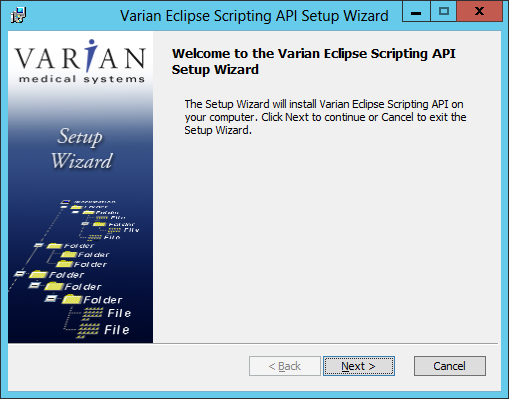The width and height of the screenshot is (509, 399).
Task: Click the installer icon in title bar
Action: (18, 15)
